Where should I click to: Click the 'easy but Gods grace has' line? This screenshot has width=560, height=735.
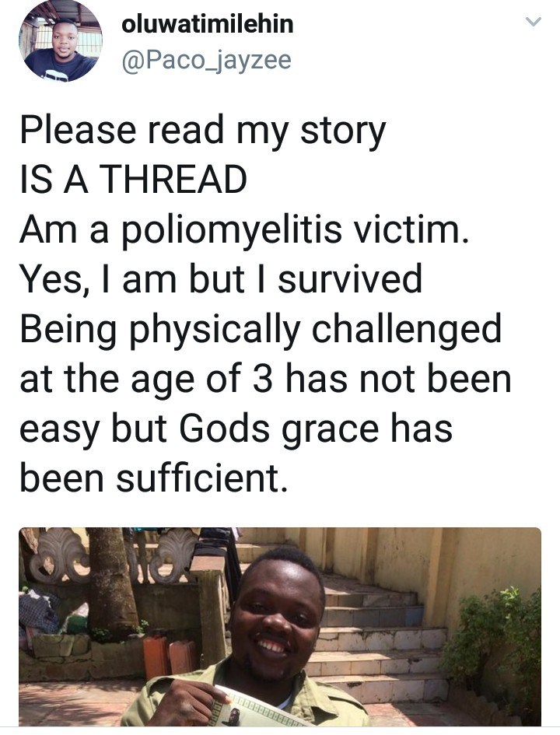pos(236,428)
